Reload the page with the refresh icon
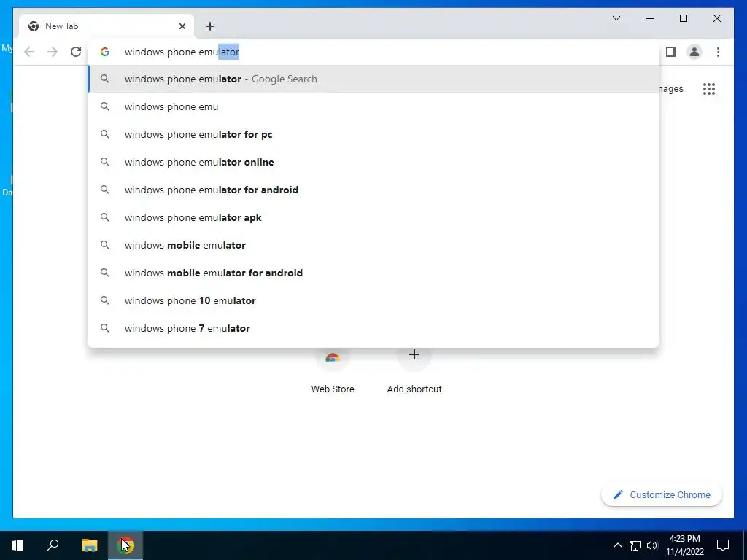 click(76, 52)
